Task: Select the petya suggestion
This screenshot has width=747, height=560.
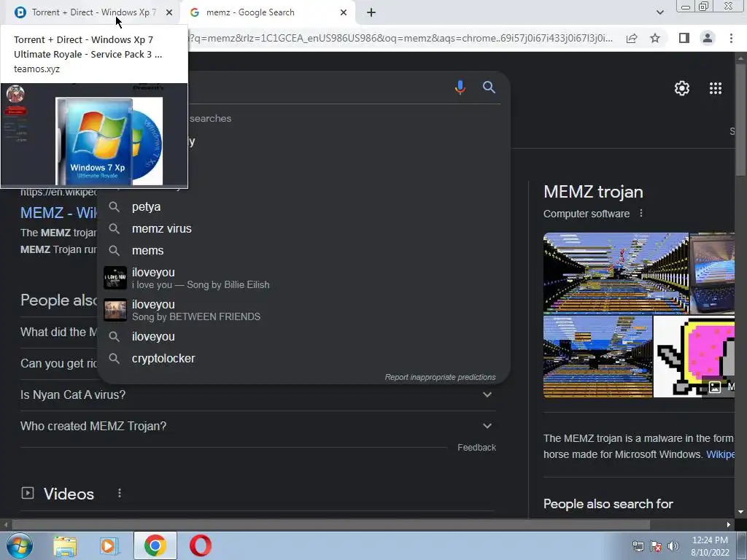Action: (x=303, y=206)
